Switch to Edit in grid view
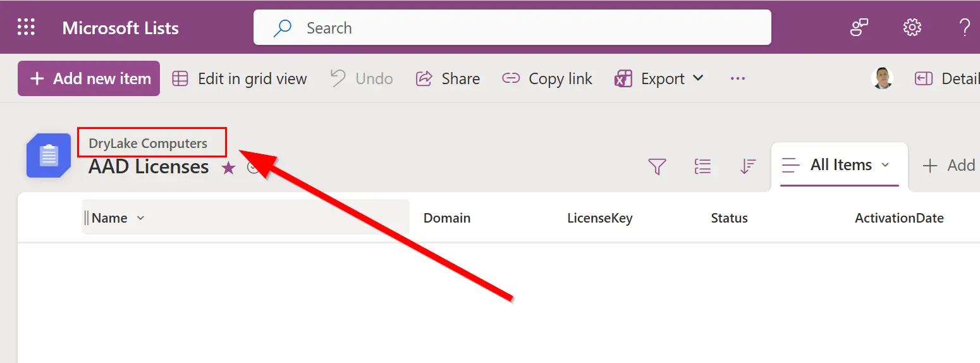This screenshot has width=980, height=363. point(240,78)
